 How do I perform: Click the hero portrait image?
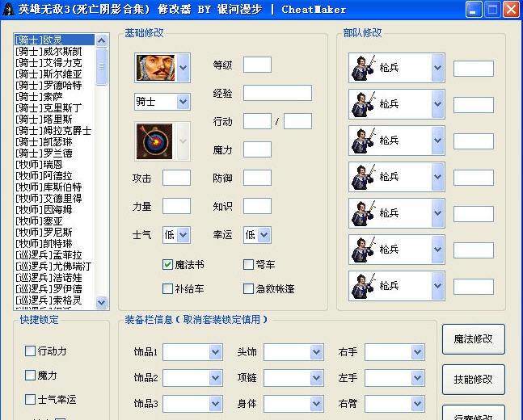click(x=155, y=68)
